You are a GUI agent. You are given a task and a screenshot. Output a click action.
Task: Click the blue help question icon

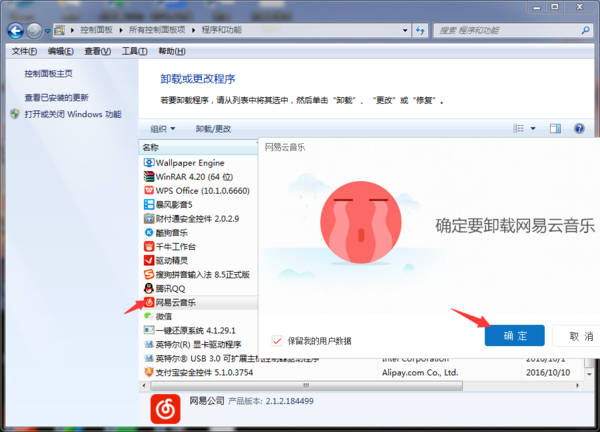(579, 129)
